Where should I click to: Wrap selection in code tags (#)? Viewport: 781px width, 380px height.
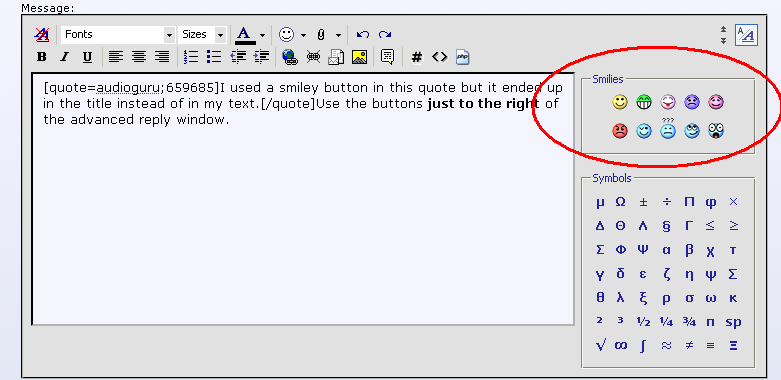[416, 58]
